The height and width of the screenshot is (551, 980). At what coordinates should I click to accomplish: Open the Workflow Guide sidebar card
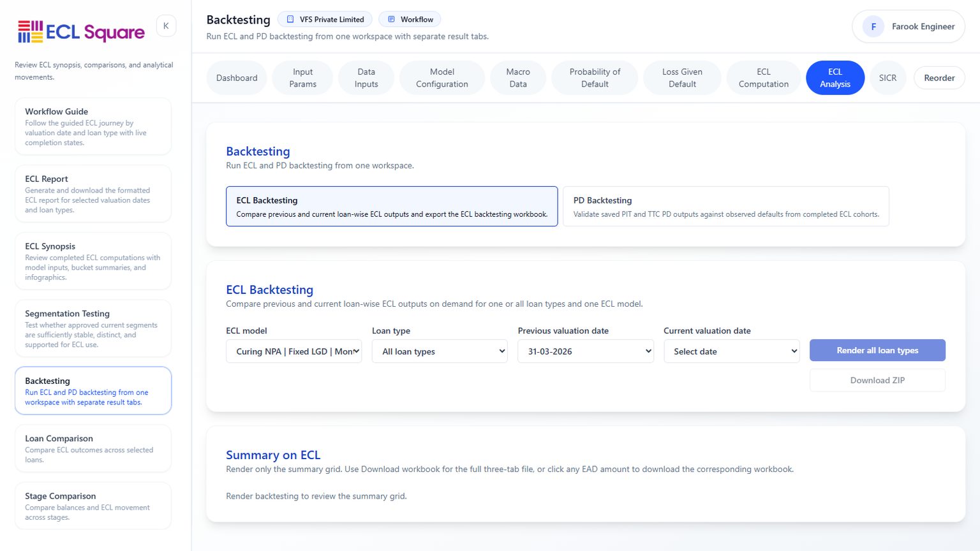tap(93, 126)
